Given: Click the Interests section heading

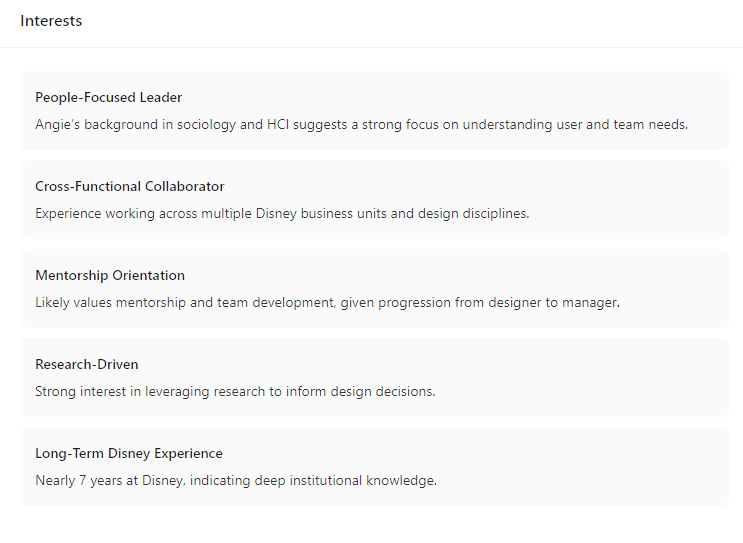Looking at the screenshot, I should coord(51,21).
